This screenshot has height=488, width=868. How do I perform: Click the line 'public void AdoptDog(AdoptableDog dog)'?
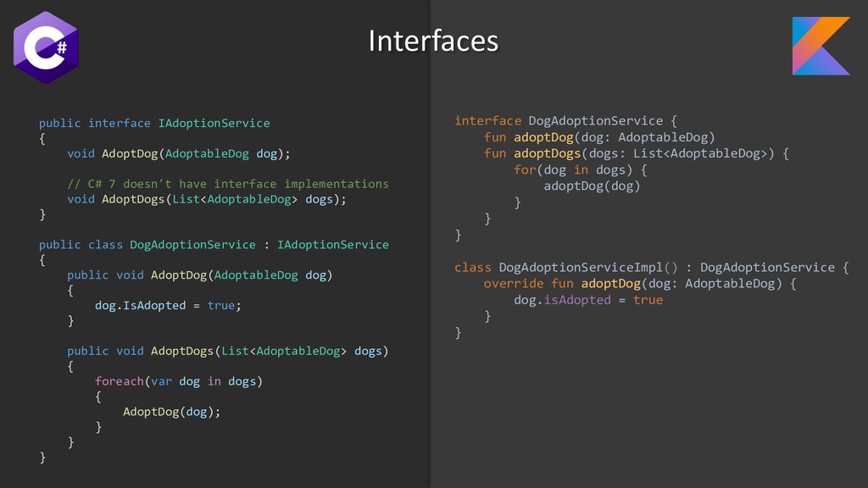[200, 275]
